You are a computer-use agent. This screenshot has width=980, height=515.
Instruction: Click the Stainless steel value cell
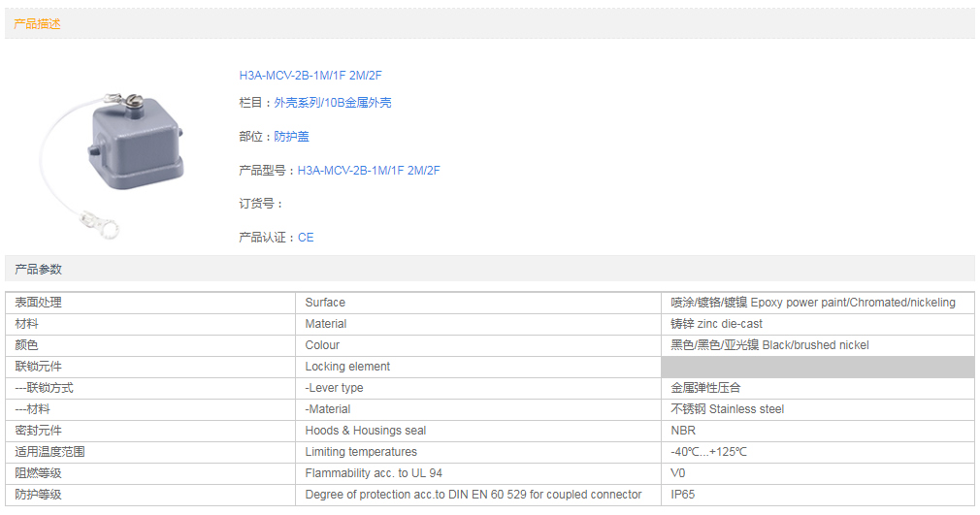click(x=727, y=409)
